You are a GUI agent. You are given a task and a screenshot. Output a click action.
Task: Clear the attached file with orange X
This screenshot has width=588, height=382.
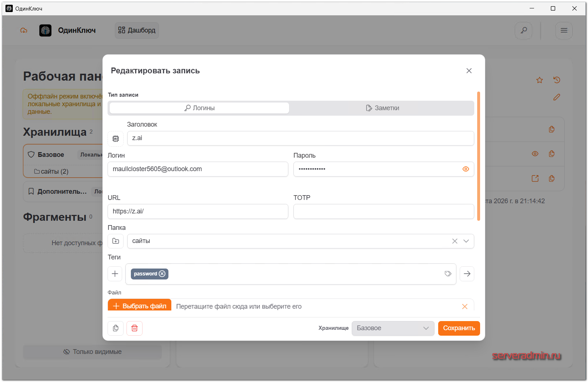point(465,306)
